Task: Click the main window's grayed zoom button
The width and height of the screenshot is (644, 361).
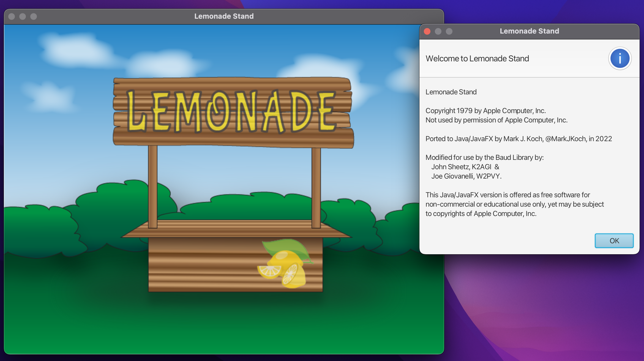Action: [34, 17]
